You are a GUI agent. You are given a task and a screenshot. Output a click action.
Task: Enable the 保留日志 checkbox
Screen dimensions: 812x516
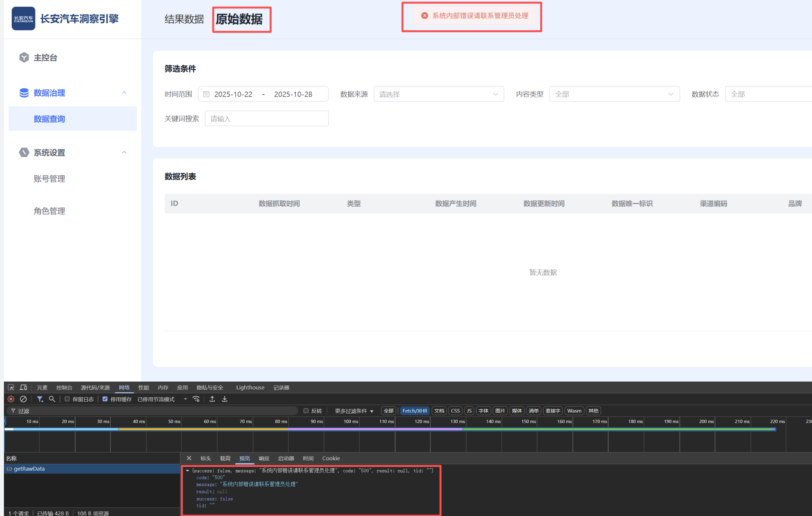pyautogui.click(x=67, y=399)
